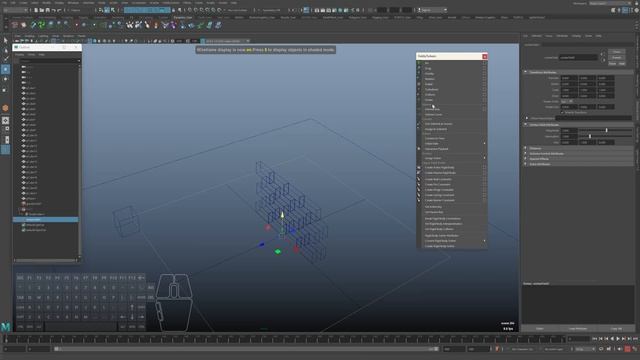The image size is (640, 360).
Task: Click the Air field icon in Fields/Solvers menu
Action: (419, 63)
